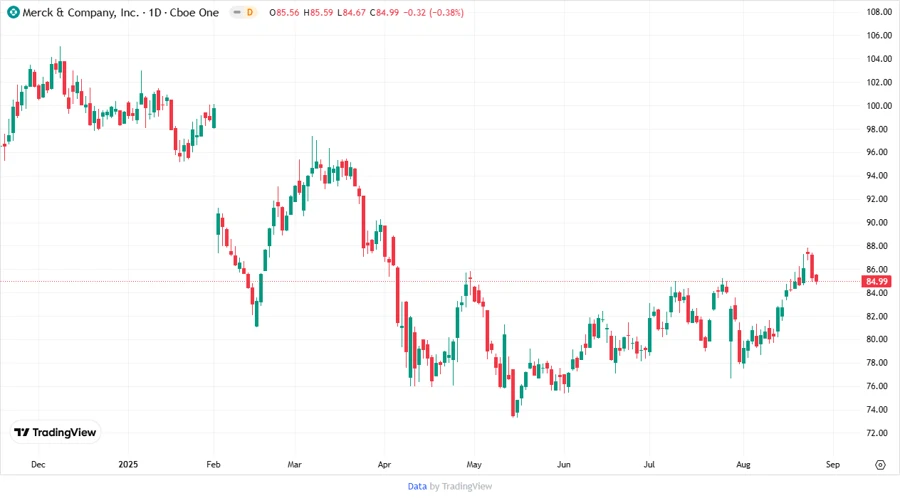Open the Data link below the chart
This screenshot has width=900, height=498.
point(417,486)
